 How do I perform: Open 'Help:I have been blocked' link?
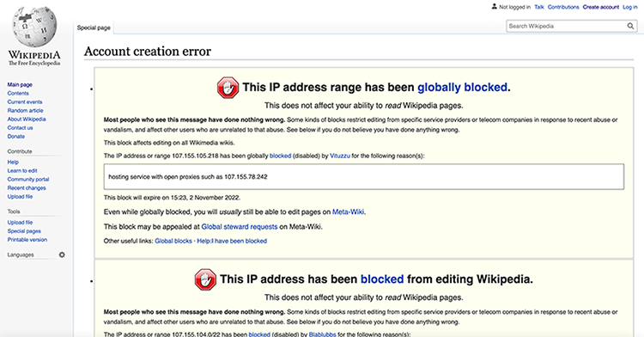pyautogui.click(x=232, y=242)
